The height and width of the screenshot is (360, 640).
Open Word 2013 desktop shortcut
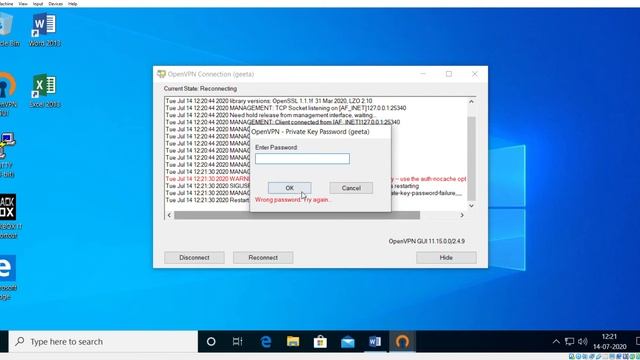[x=44, y=30]
